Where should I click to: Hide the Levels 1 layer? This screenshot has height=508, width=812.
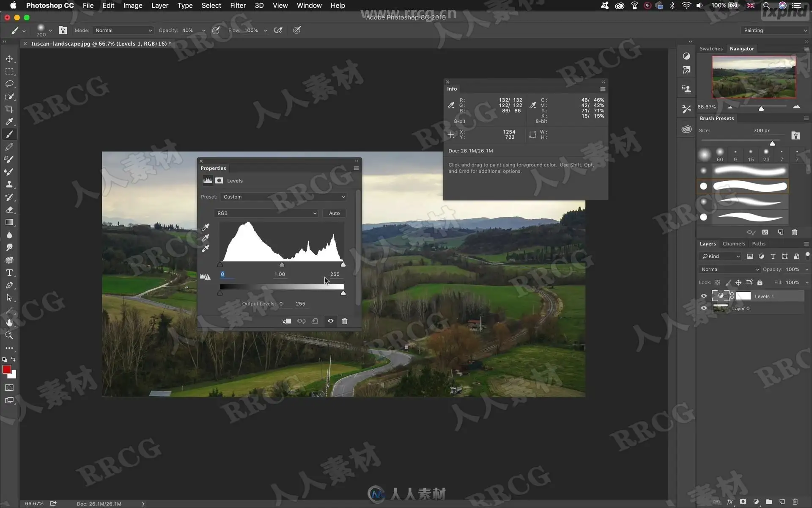[x=704, y=296]
